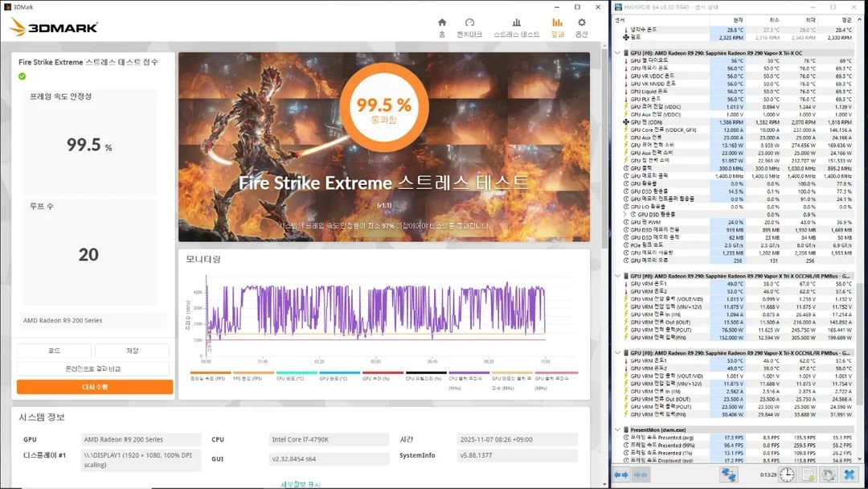Collapse the PresentMon [dwm.exe] group
Image resolution: width=868 pixels, height=489 pixels.
pos(618,429)
